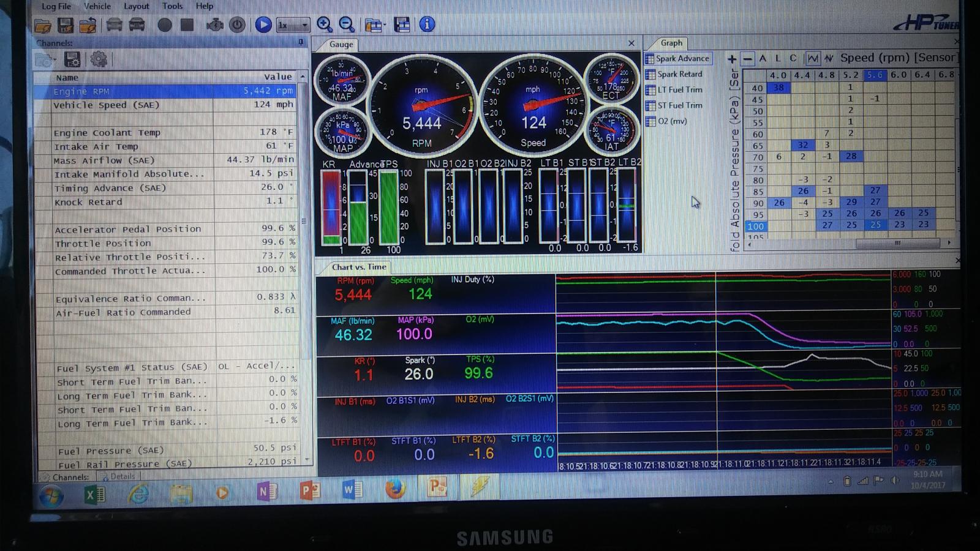Select the Vehicle Speed (SAE) channel row
This screenshot has width=980, height=551.
tap(165, 105)
